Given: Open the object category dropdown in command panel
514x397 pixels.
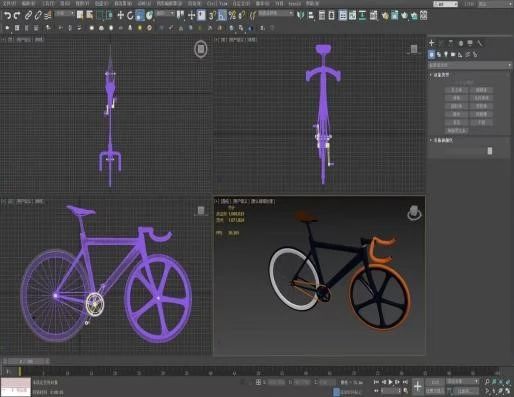Looking at the screenshot, I should (x=470, y=65).
